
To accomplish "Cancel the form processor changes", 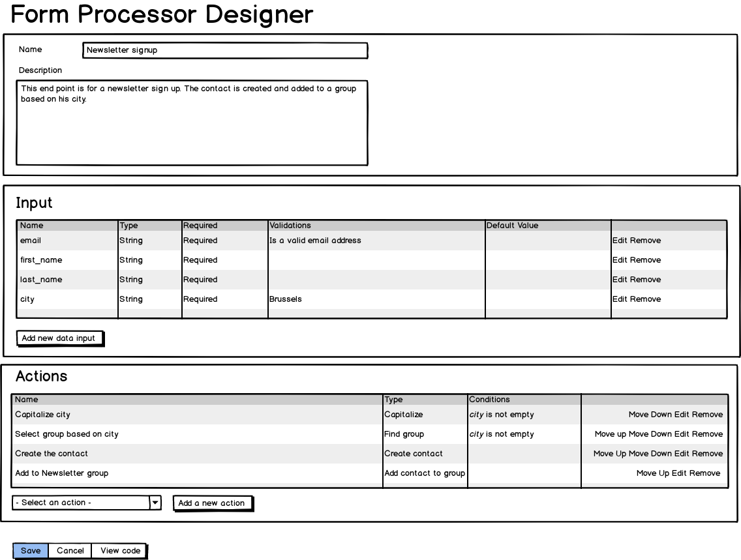I will click(x=70, y=551).
